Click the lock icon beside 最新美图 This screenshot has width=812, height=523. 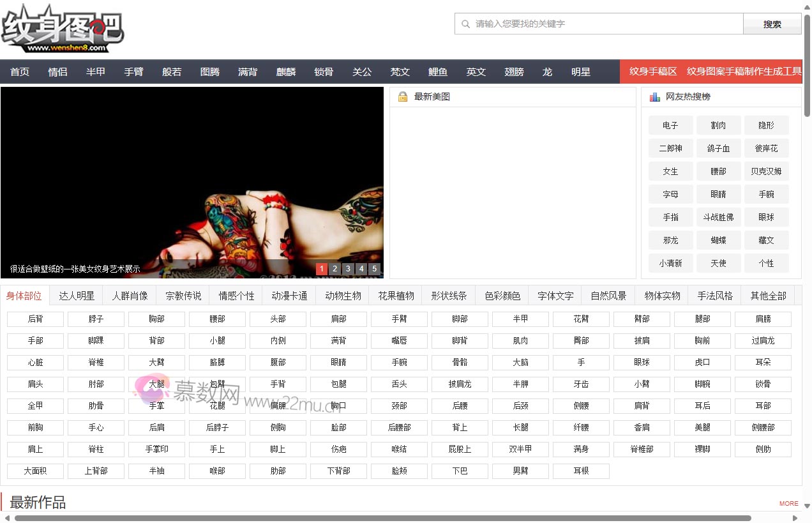(403, 97)
